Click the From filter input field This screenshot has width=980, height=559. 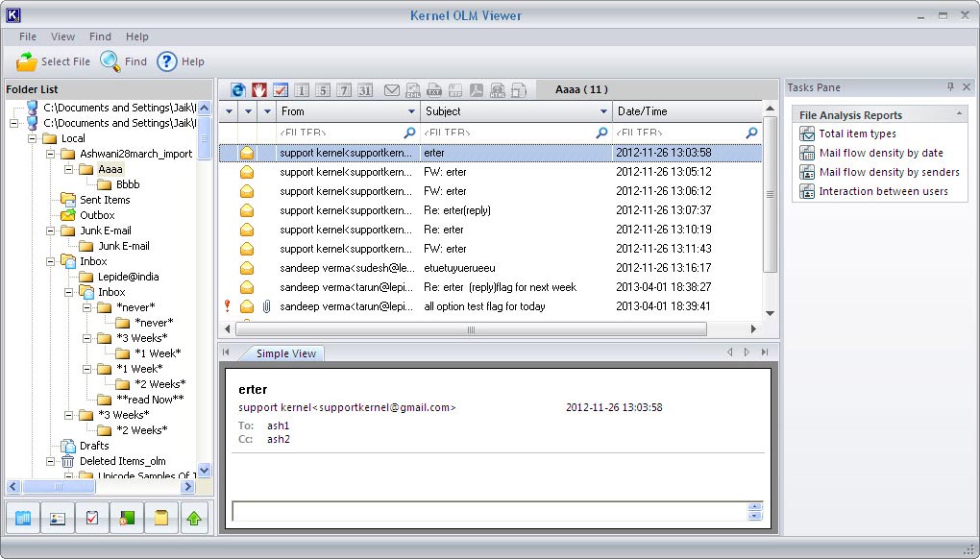coord(348,133)
